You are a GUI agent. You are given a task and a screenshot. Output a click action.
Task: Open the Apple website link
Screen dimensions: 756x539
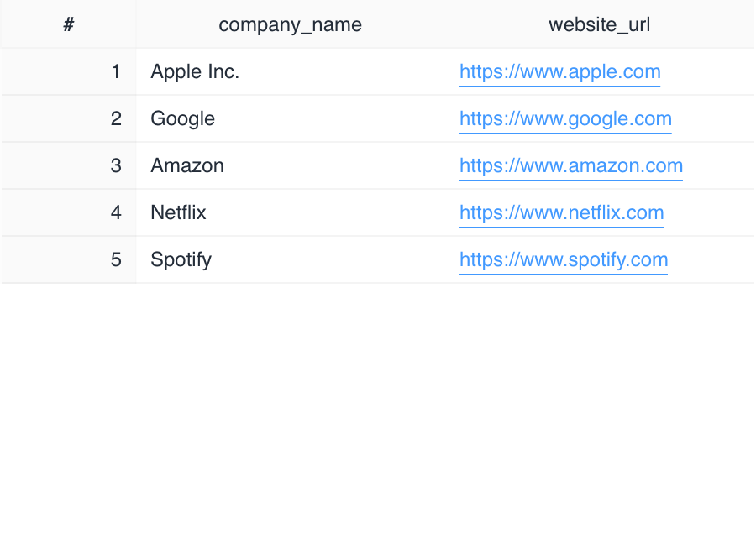(559, 72)
